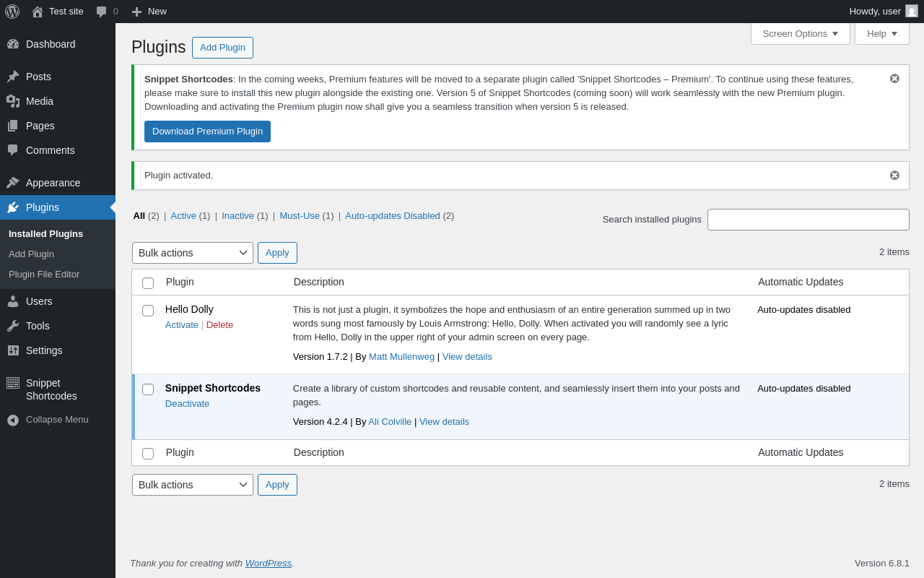Open the top Bulk actions dropdown
Image resolution: width=924 pixels, height=578 pixels.
pyautogui.click(x=193, y=253)
